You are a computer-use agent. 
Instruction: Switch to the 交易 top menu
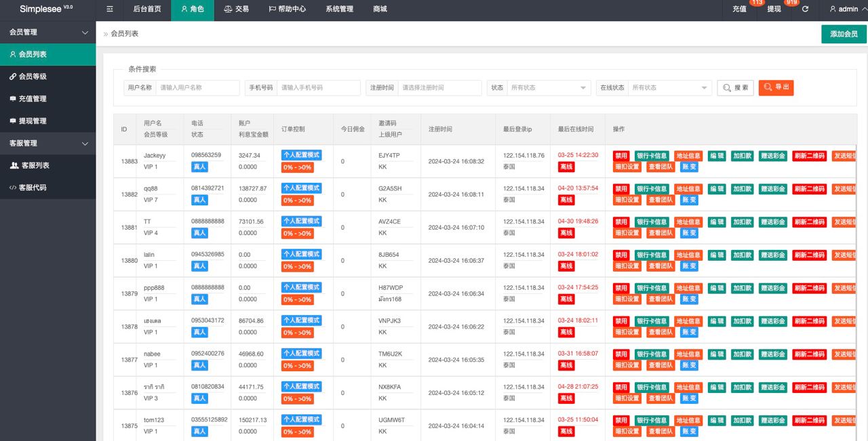pos(236,9)
